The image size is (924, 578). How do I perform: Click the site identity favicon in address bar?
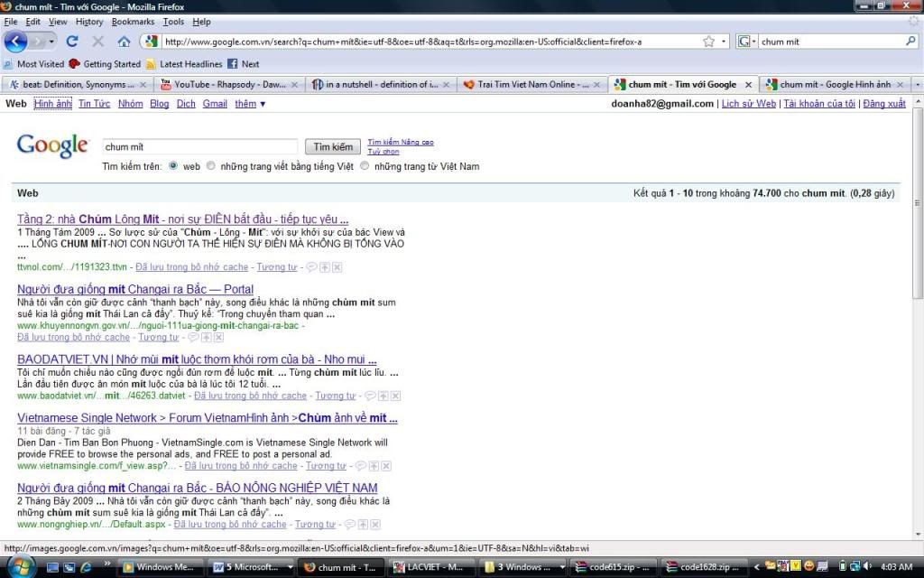pos(152,42)
